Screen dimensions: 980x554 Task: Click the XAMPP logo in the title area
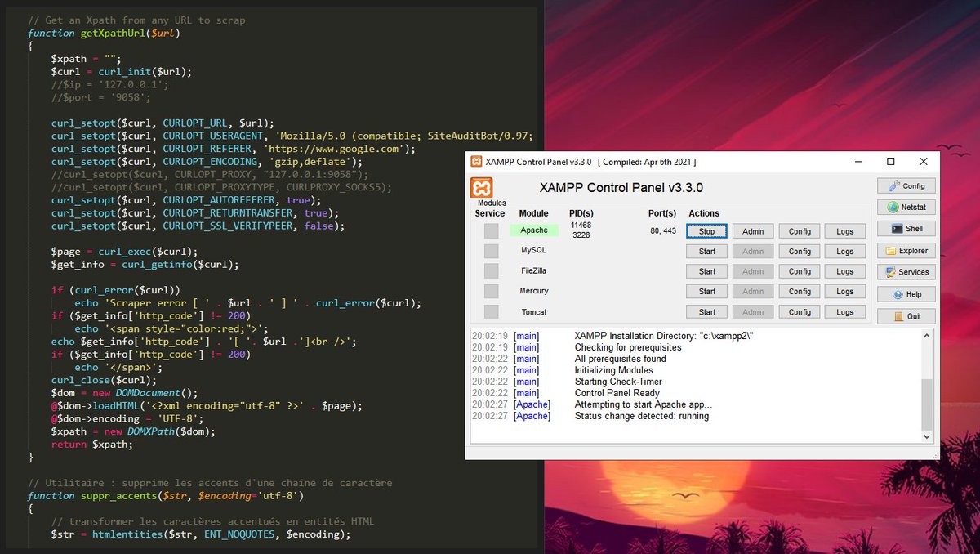pos(482,188)
